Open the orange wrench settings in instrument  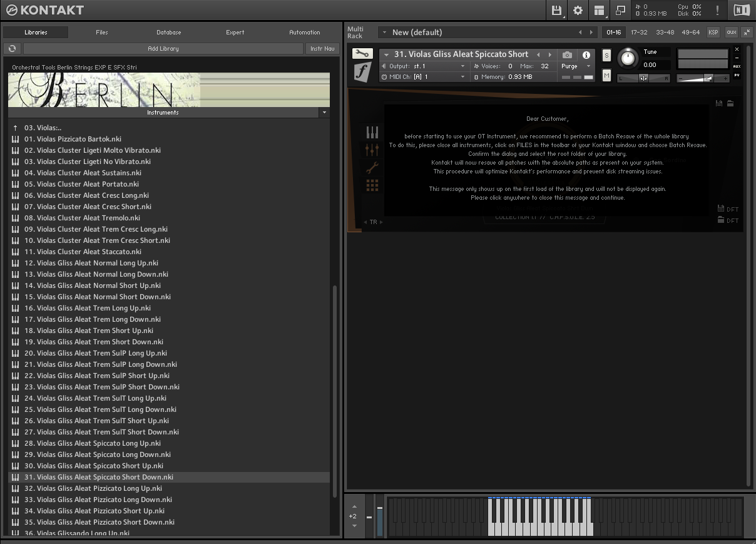(372, 168)
